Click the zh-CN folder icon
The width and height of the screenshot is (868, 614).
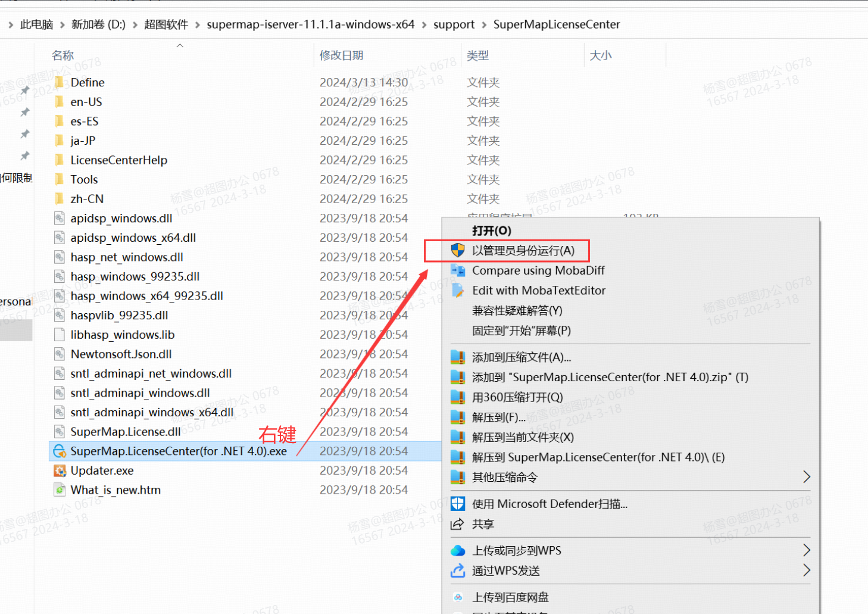pos(59,199)
